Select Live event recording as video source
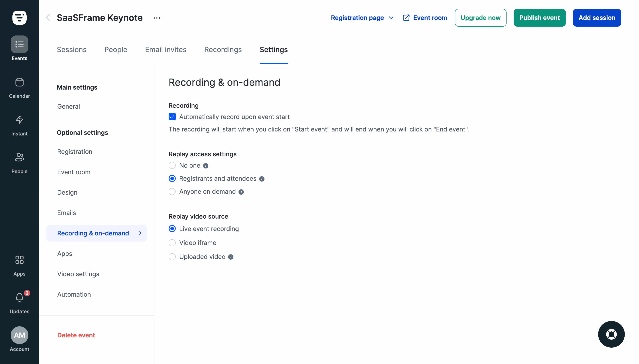The width and height of the screenshot is (639, 364). [172, 229]
